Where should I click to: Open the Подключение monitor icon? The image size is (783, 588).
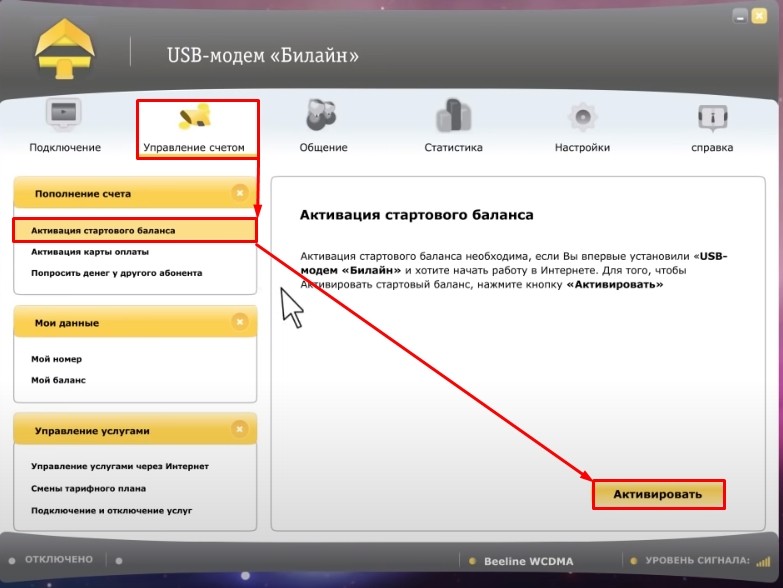[x=64, y=114]
